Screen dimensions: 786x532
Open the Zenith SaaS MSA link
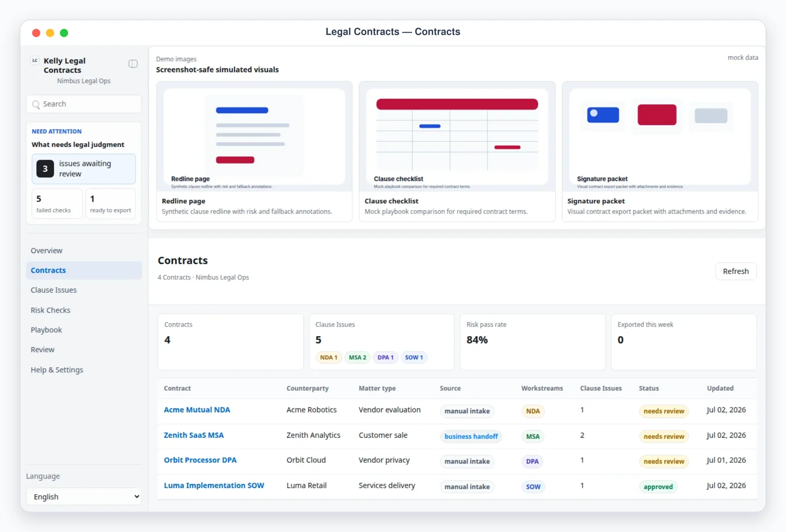coord(194,435)
